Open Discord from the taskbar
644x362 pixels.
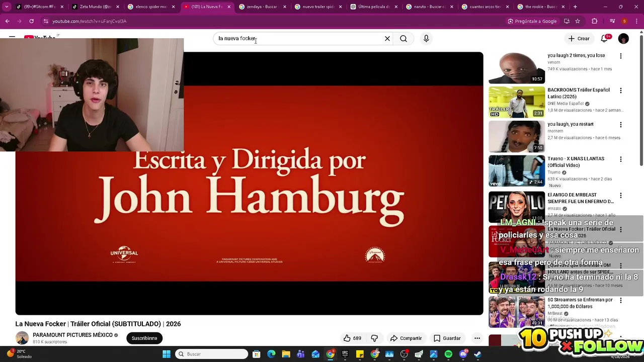[x=463, y=354]
